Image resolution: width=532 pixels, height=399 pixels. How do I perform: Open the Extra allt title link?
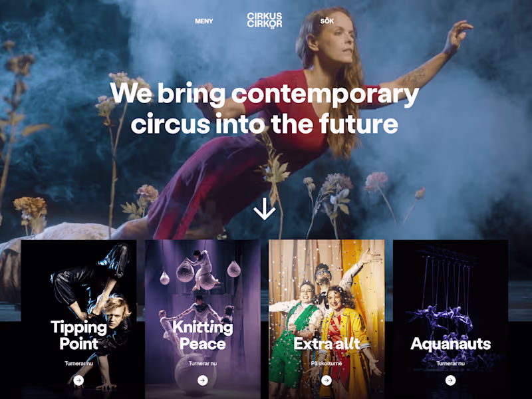tap(327, 344)
